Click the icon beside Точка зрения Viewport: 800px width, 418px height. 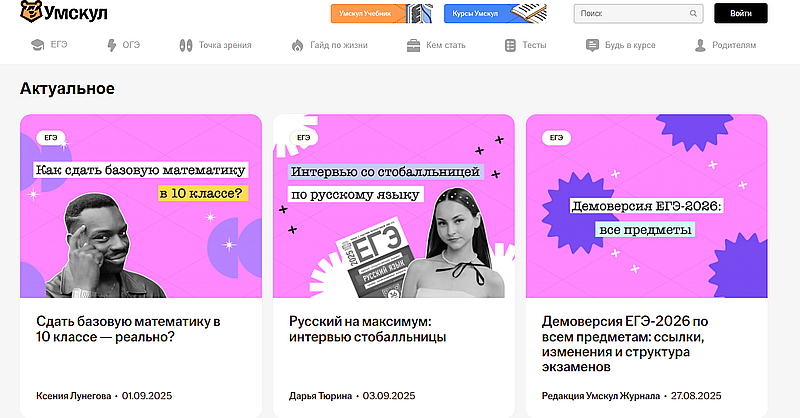click(186, 45)
